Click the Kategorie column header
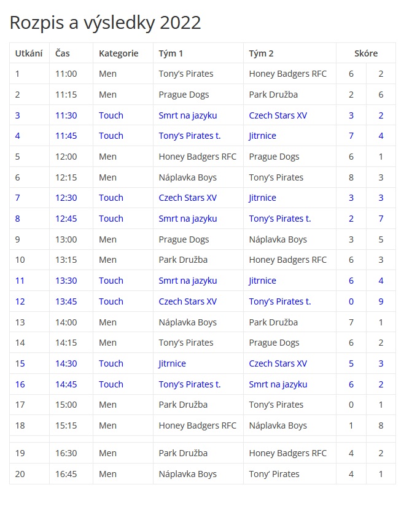The image size is (420, 509). click(x=119, y=53)
